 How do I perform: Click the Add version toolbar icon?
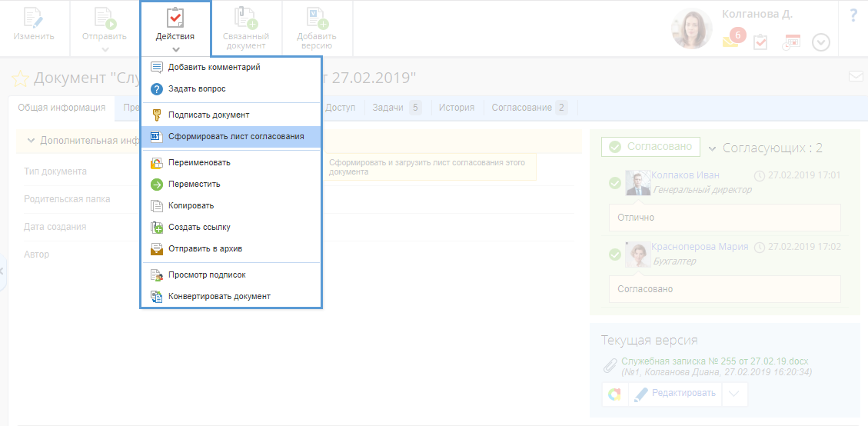coord(316,28)
